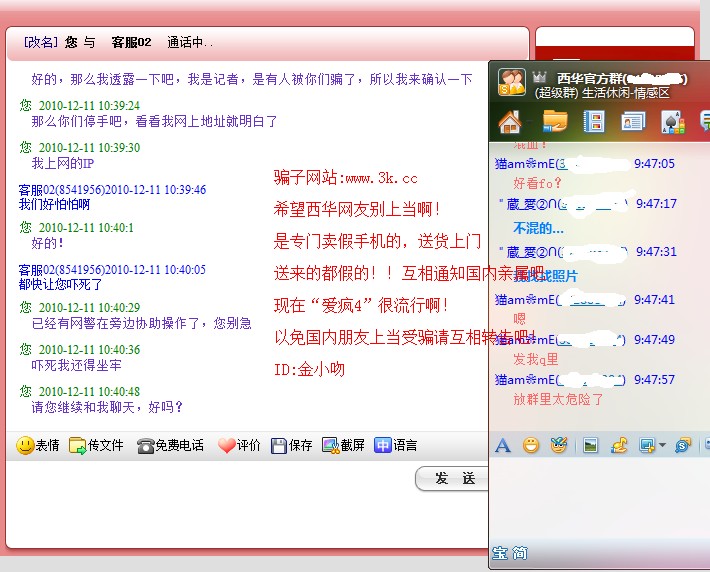Click the 宝 label at group window bottom
This screenshot has width=710, height=572.
click(x=500, y=553)
